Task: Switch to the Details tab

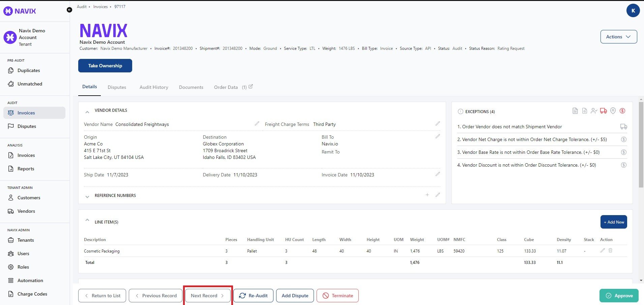Action: pyautogui.click(x=89, y=87)
